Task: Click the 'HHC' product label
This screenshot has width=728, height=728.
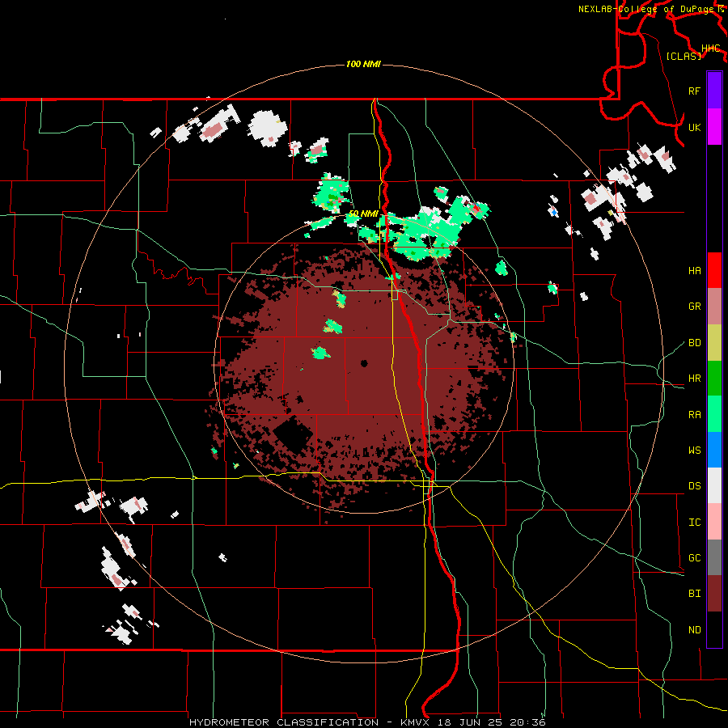Action: pos(710,49)
